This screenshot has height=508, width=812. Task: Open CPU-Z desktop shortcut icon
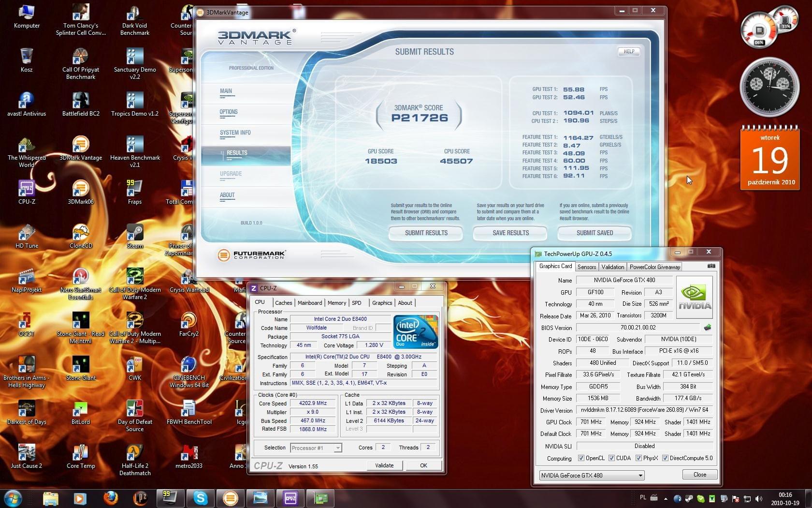[27, 193]
